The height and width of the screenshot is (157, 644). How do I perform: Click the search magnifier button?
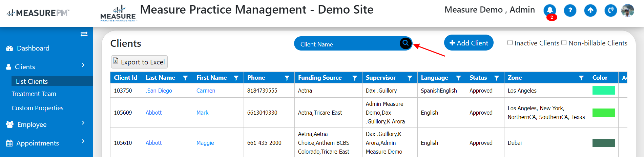(406, 43)
